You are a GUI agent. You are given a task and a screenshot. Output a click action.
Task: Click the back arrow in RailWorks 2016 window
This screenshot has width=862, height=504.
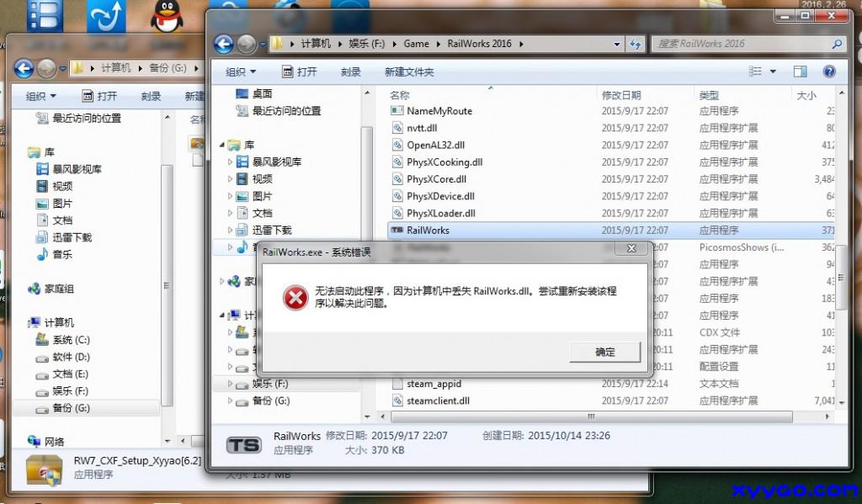coord(224,44)
